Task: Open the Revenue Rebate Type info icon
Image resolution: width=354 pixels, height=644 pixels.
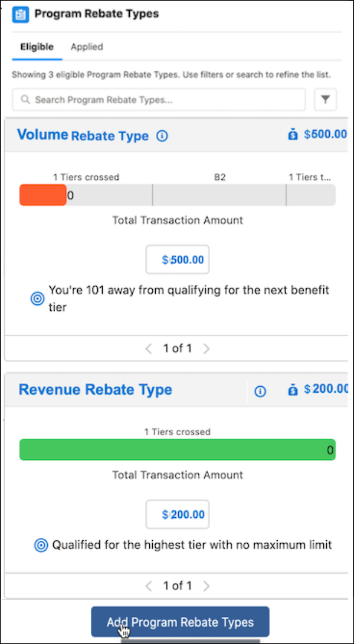Action: 260,390
